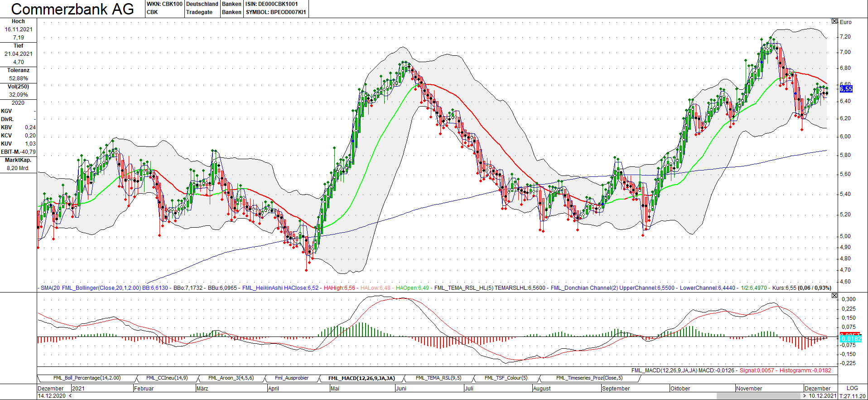Click the end date 10.12.2021

[823, 396]
